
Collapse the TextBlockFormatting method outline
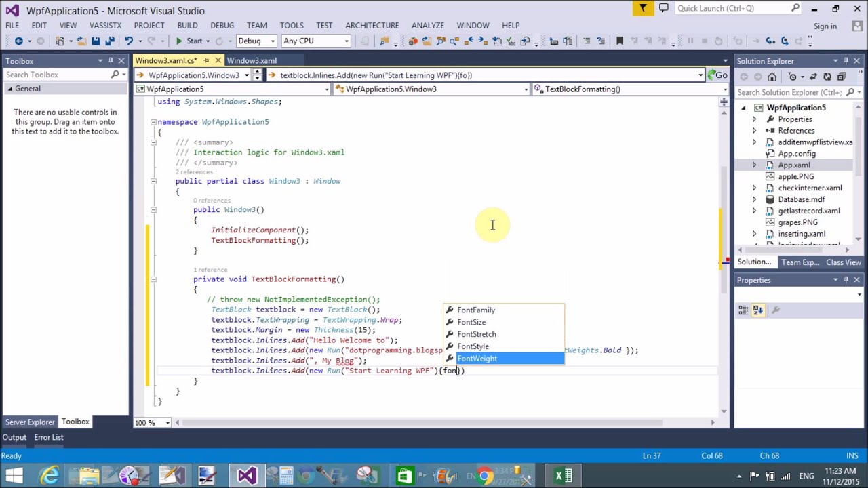[153, 279]
